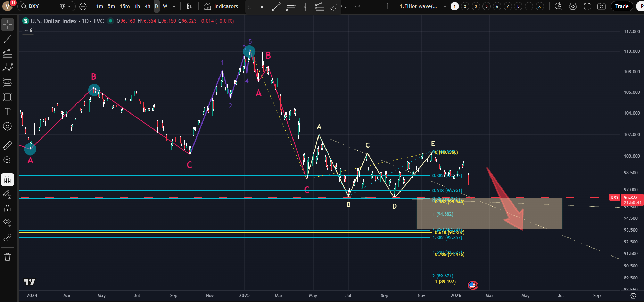The height and width of the screenshot is (302, 644).
Task: Take a chart snapshot with camera icon
Action: point(602,6)
